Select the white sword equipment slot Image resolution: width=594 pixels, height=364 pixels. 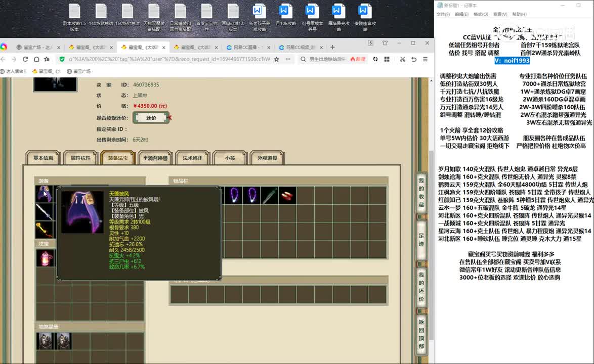45,212
